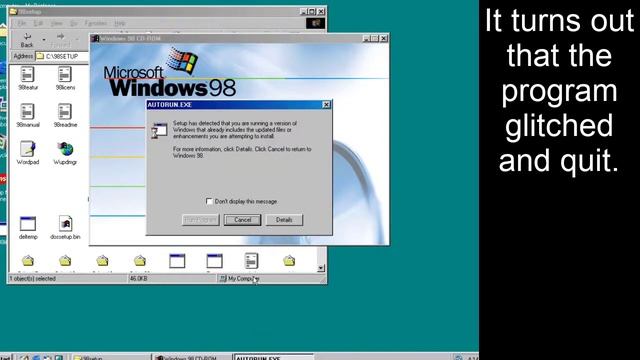Open the 98featur file in 98setup window
Screen dimensions: 640x360
[27, 78]
